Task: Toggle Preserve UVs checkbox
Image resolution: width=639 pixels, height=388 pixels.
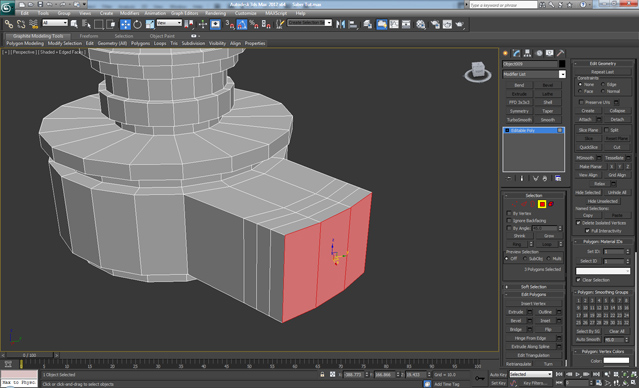Action: coord(582,102)
